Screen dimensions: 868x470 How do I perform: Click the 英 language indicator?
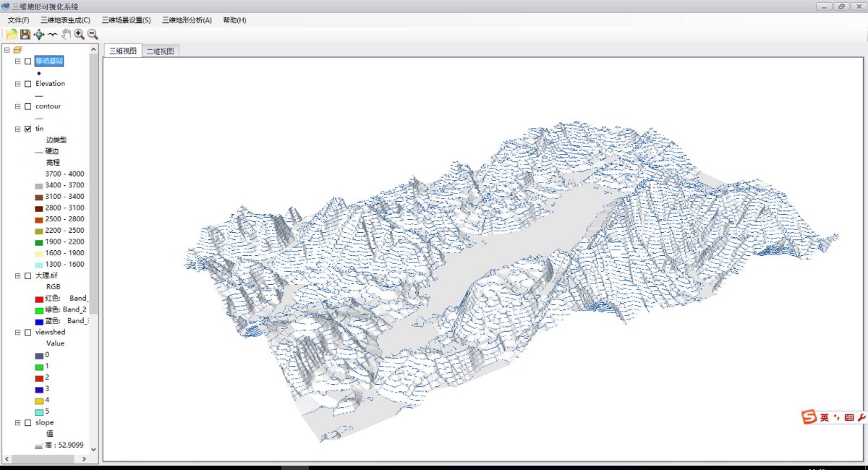coord(824,418)
